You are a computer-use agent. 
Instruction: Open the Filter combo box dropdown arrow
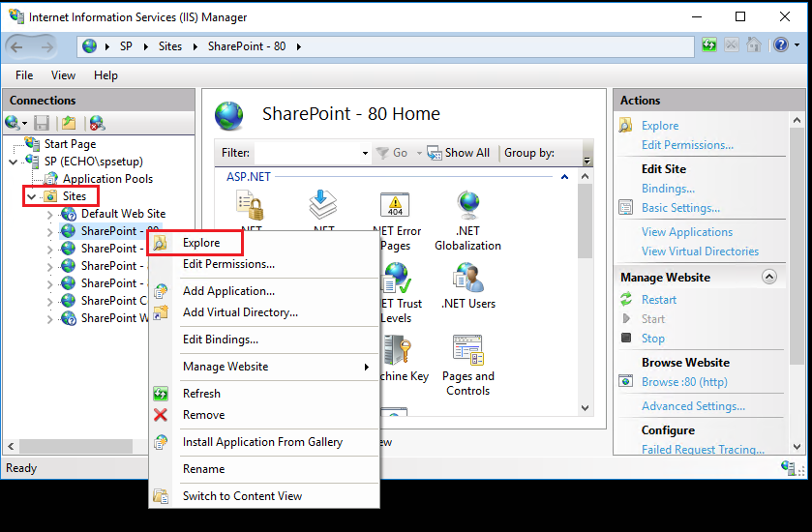click(x=365, y=153)
